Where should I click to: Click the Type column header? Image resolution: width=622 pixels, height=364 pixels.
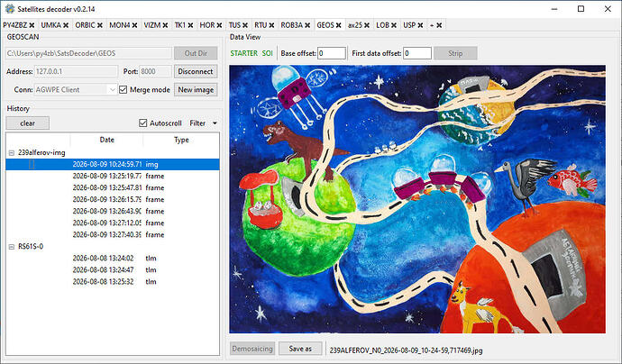point(181,140)
